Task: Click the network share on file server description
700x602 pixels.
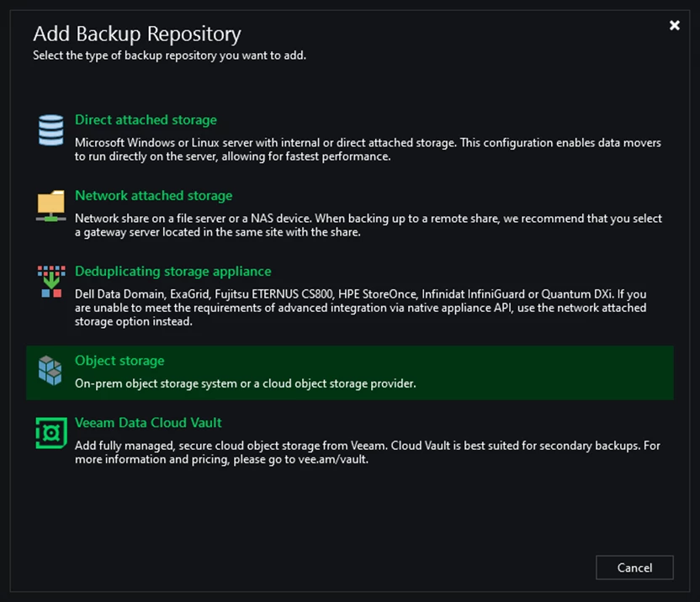Action: [x=369, y=225]
